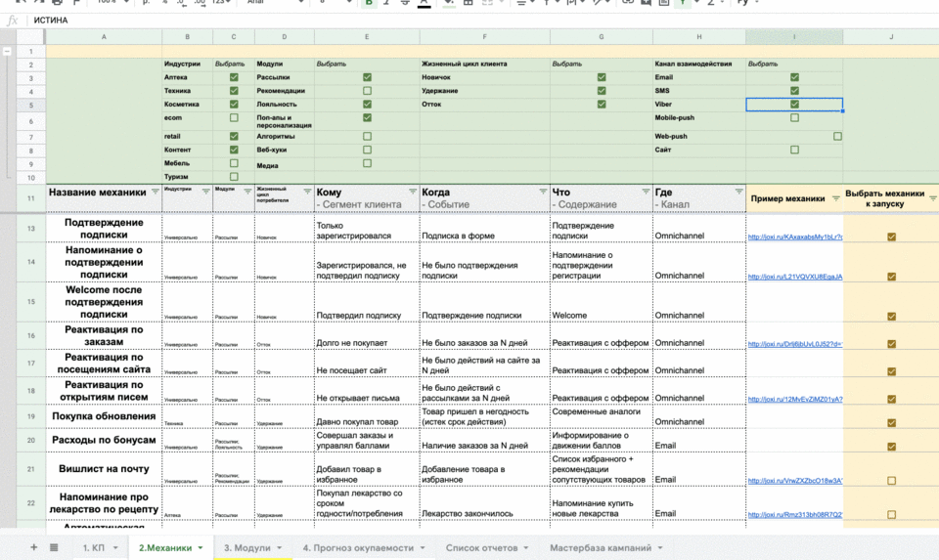Open filter for Что column

[646, 192]
